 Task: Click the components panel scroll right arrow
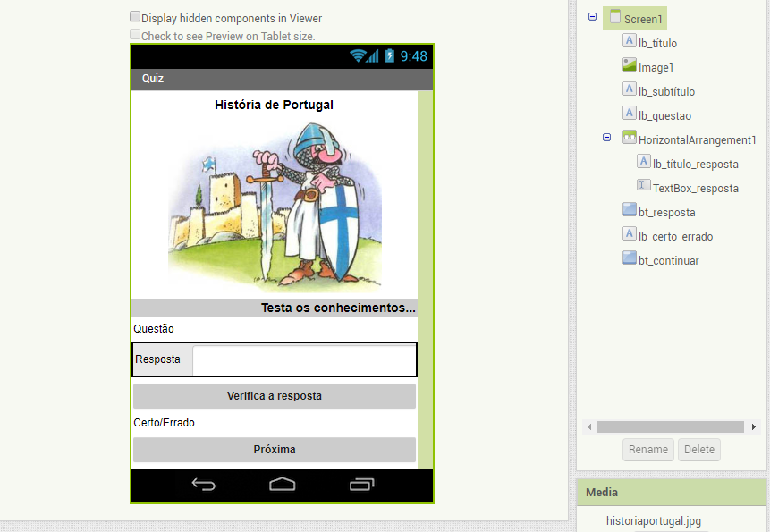(754, 427)
